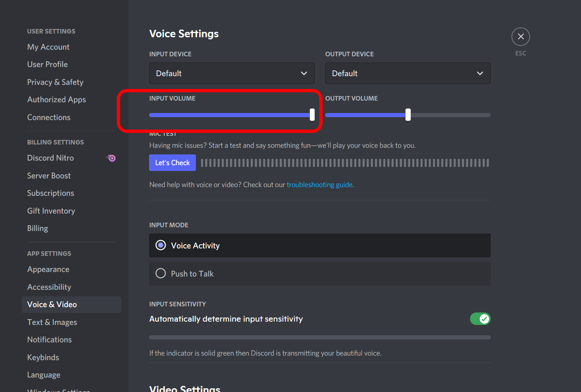The image size is (581, 392).
Task: Click the input sensitivity indicator bar
Action: pyautogui.click(x=320, y=337)
